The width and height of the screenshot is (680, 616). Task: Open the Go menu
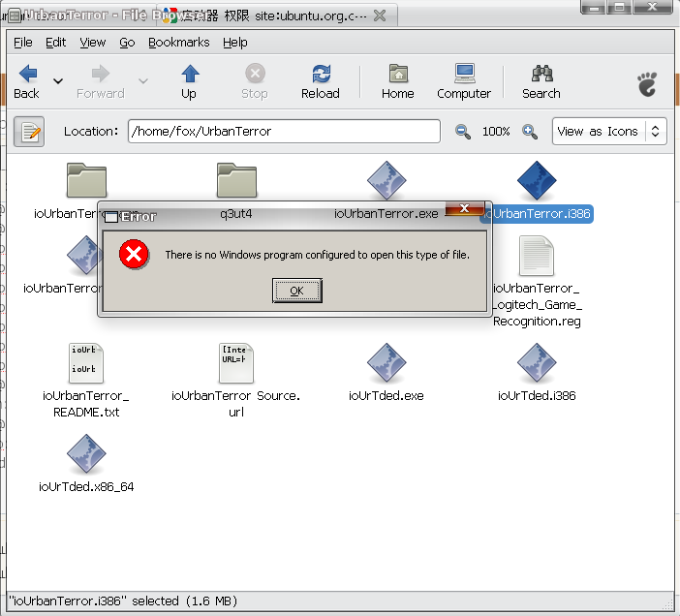(x=127, y=43)
